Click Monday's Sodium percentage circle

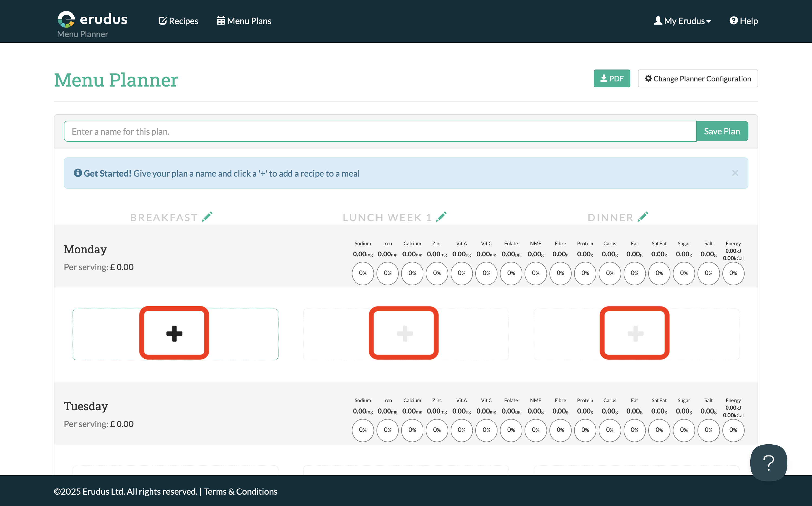coord(363,273)
